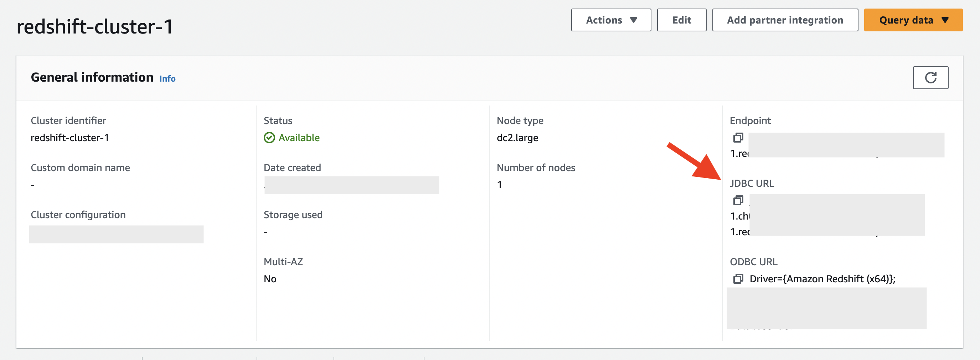Viewport: 980px width, 360px height.
Task: Copy the ODBC URL driver string
Action: [738, 279]
